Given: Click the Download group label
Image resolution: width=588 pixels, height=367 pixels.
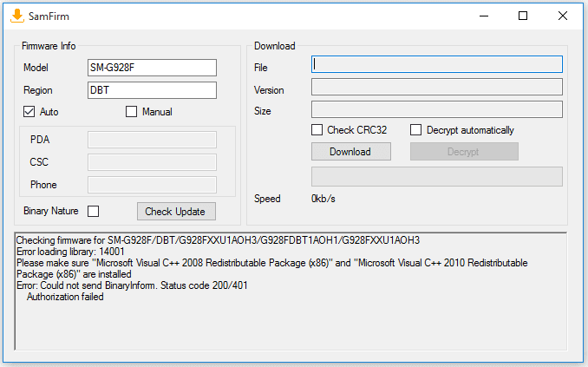Looking at the screenshot, I should point(275,46).
